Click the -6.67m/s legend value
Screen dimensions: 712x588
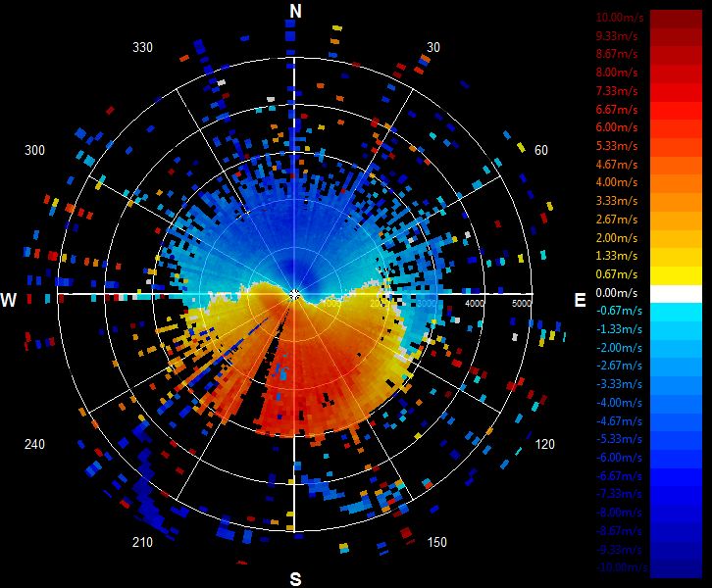[620, 476]
